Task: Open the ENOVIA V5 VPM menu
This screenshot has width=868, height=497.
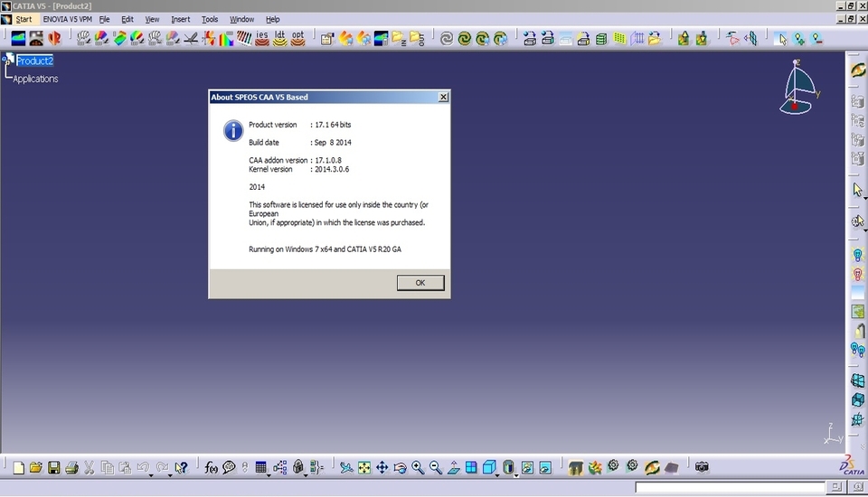Action: coord(68,19)
